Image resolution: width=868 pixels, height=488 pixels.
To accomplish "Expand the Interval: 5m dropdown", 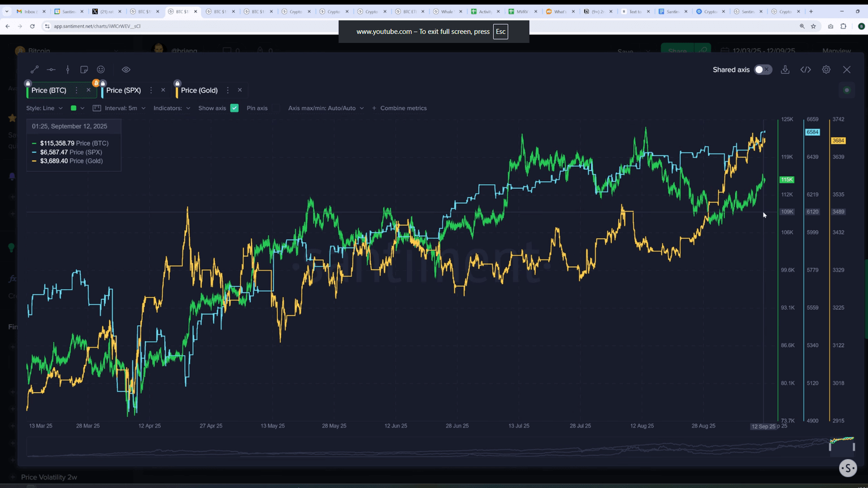I will (120, 108).
